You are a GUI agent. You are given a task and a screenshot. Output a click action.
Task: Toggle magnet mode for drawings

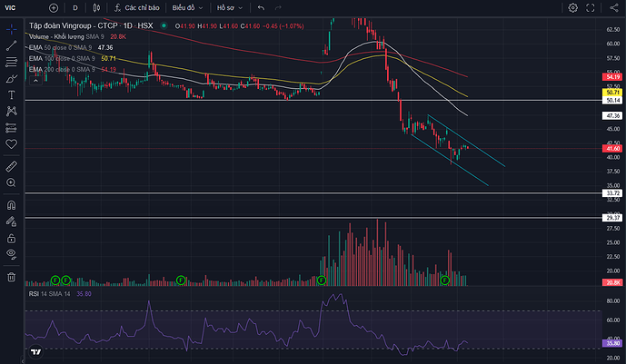[x=11, y=205]
